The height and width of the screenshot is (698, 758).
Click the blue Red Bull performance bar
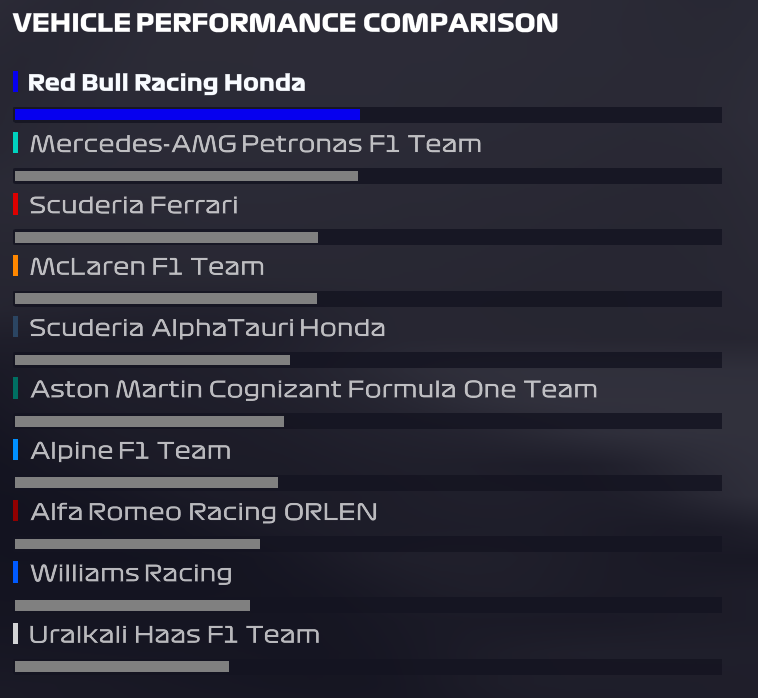click(187, 115)
